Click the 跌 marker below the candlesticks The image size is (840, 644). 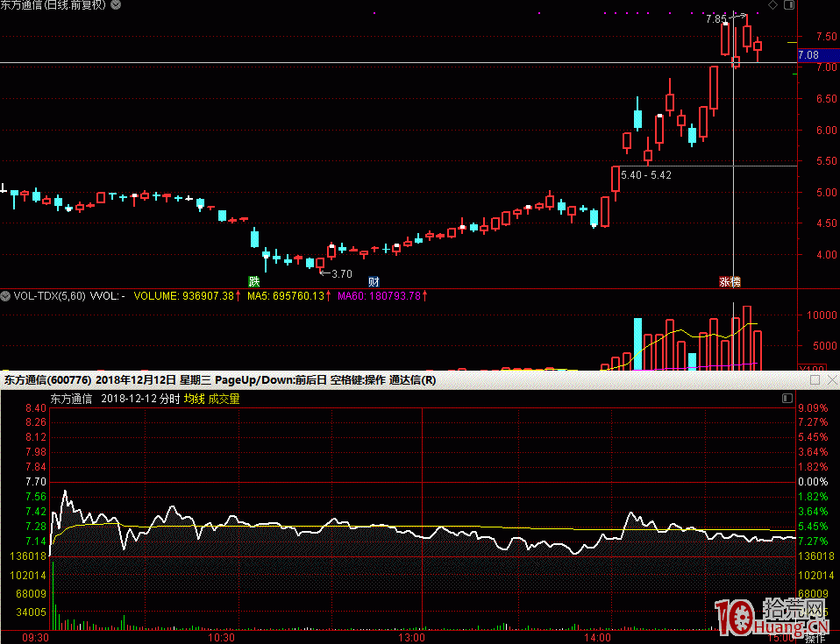pos(254,281)
